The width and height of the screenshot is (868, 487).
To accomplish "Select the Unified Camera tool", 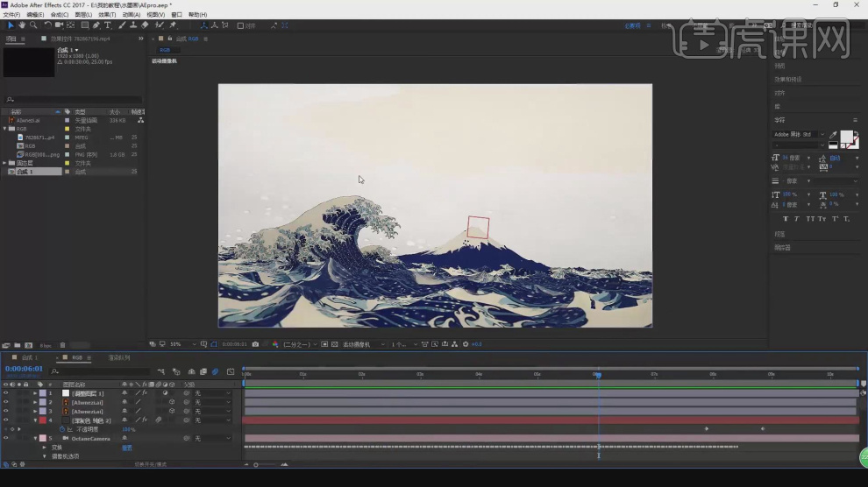I will [59, 25].
